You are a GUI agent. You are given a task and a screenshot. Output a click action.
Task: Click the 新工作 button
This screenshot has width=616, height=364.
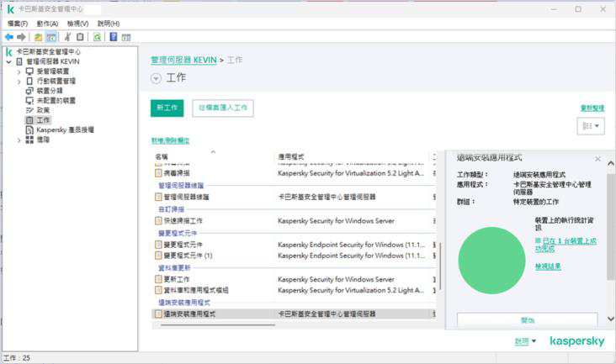click(167, 108)
